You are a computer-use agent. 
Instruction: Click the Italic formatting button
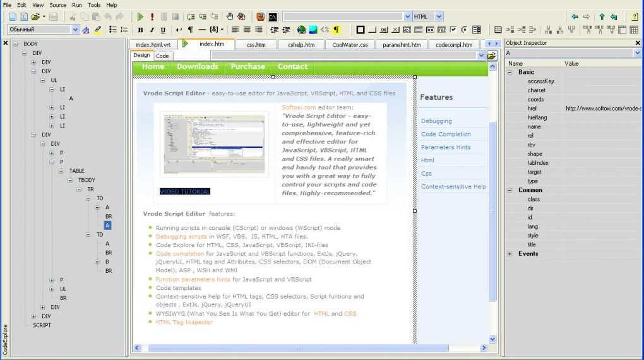point(152,30)
